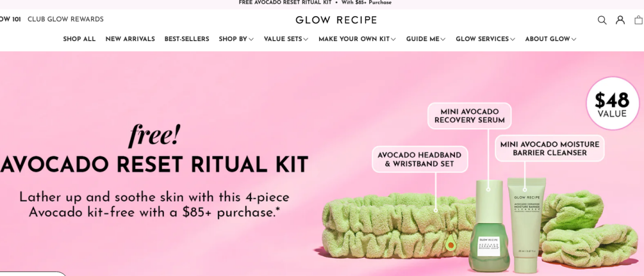Image resolution: width=644 pixels, height=276 pixels.
Task: Open the Glow Services dropdown
Action: click(x=485, y=39)
